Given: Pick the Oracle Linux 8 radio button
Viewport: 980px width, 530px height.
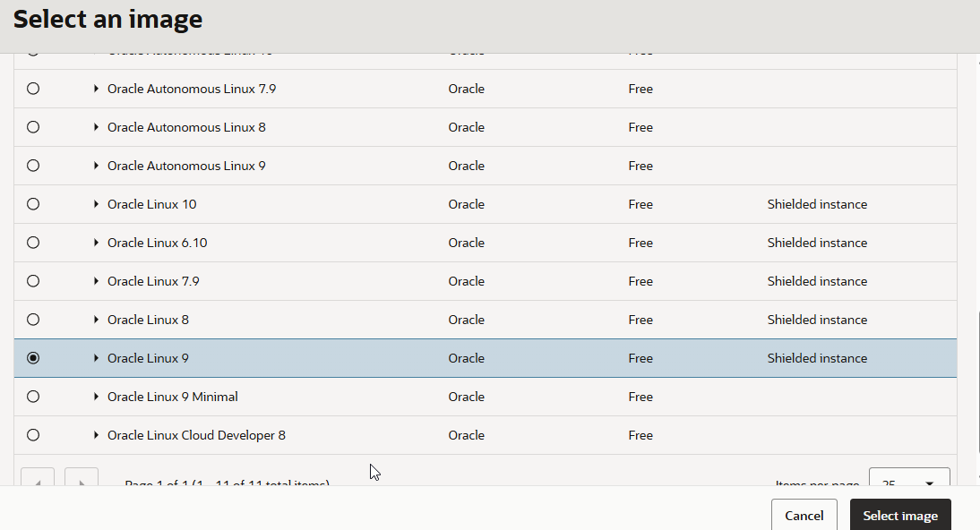Looking at the screenshot, I should pyautogui.click(x=33, y=320).
